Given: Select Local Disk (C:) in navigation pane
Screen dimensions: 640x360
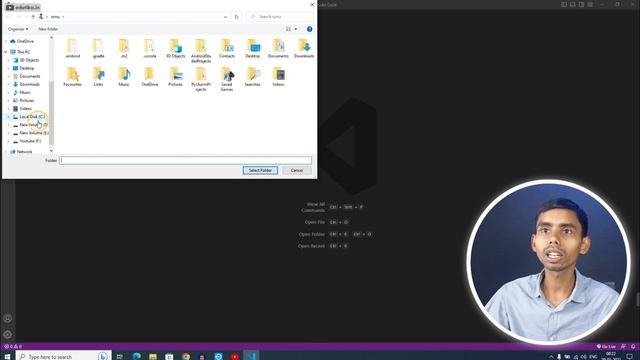Looking at the screenshot, I should tap(29, 117).
